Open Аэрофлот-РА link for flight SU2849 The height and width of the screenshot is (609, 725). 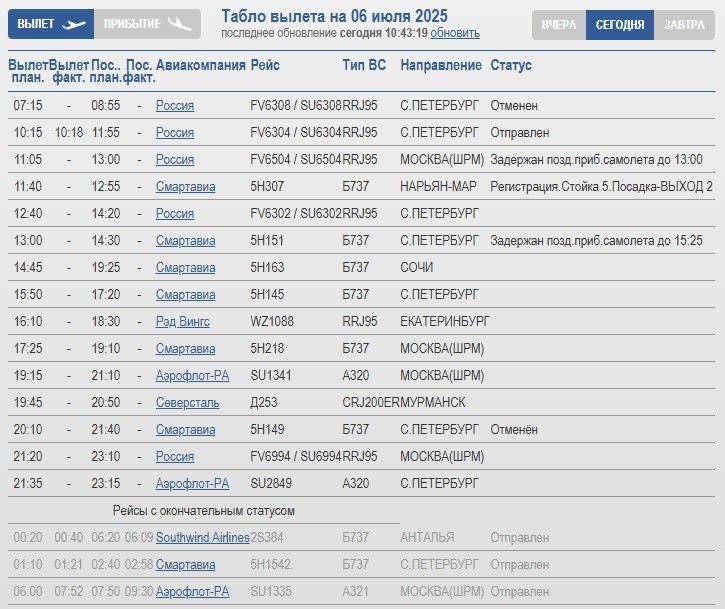click(x=192, y=484)
